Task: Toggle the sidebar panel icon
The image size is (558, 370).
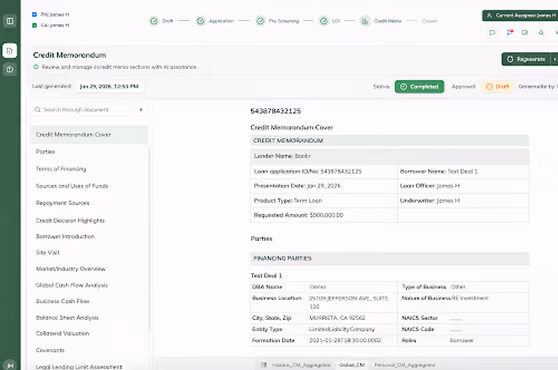Action: pos(10,21)
